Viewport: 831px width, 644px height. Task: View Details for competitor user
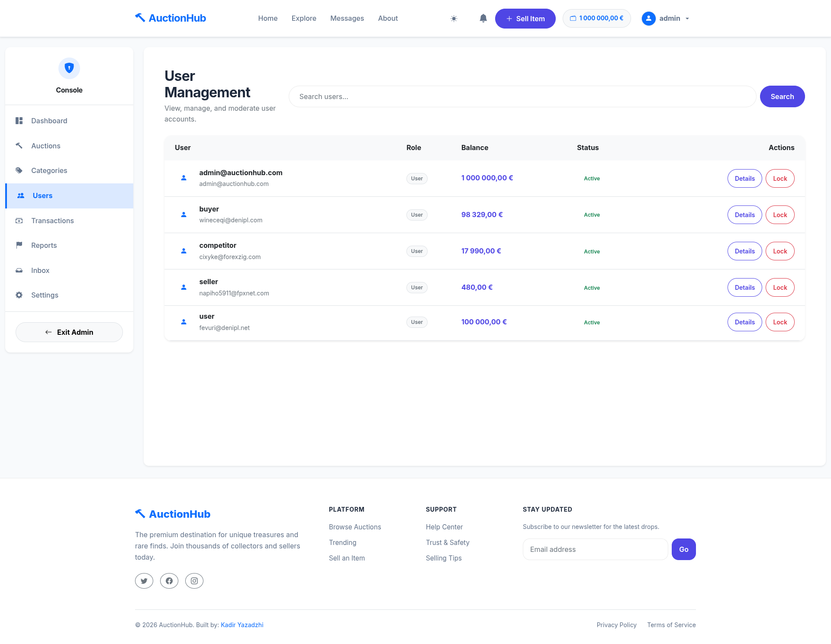pyautogui.click(x=744, y=251)
